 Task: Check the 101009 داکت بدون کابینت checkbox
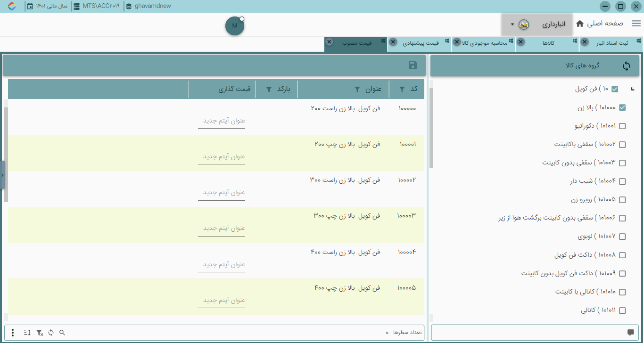[x=622, y=274]
